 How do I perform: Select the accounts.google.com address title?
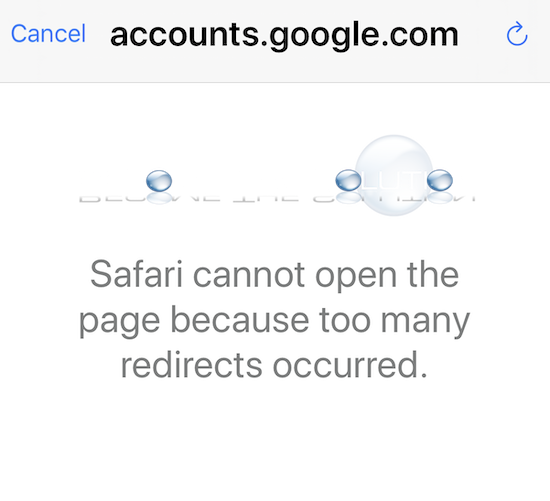(284, 35)
